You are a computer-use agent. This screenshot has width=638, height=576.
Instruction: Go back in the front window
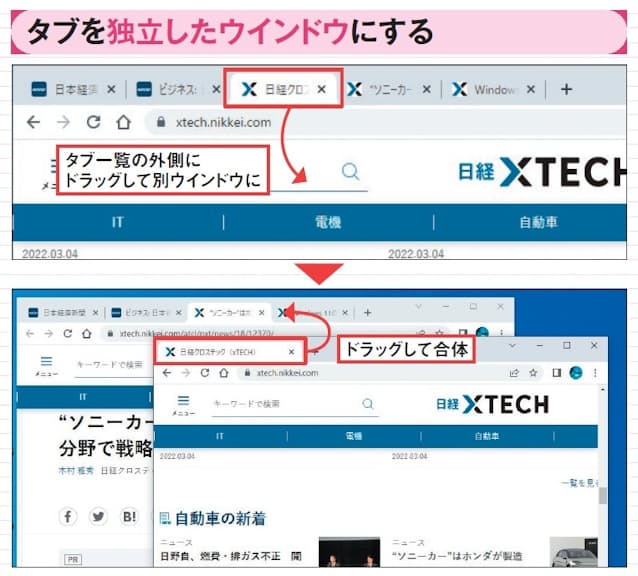pyautogui.click(x=167, y=373)
